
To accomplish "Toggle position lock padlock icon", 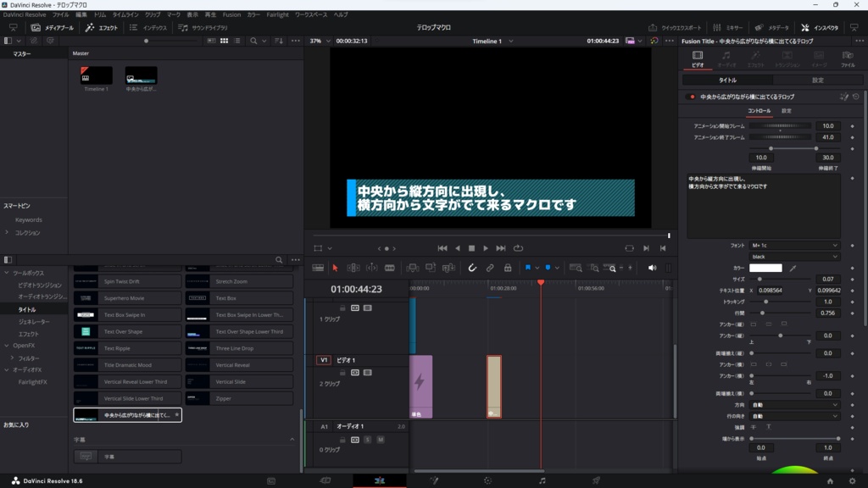I will 508,268.
